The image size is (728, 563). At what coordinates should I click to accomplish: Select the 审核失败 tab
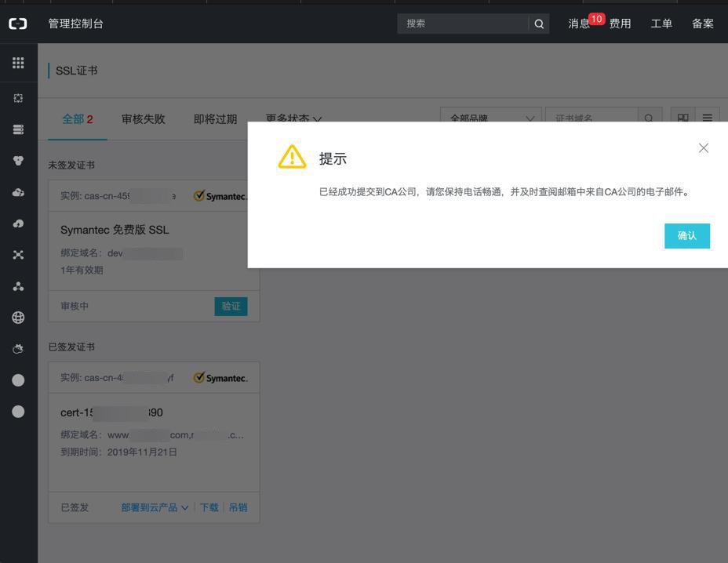click(x=143, y=119)
